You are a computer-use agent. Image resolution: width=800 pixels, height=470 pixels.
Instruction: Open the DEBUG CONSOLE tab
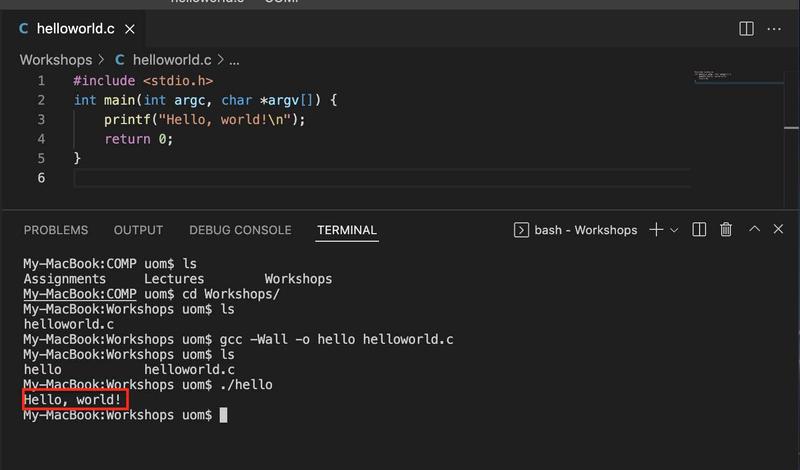(x=240, y=230)
